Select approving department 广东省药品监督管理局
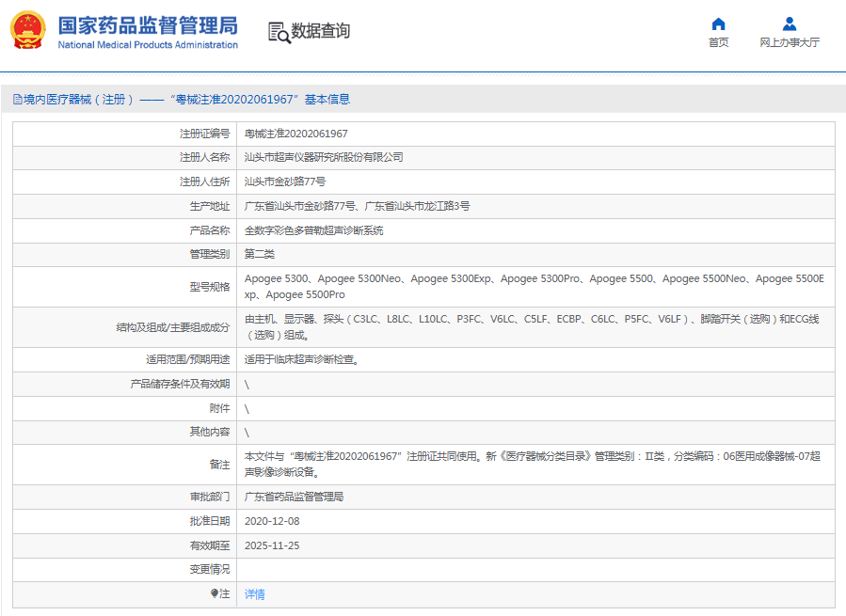 (294, 497)
